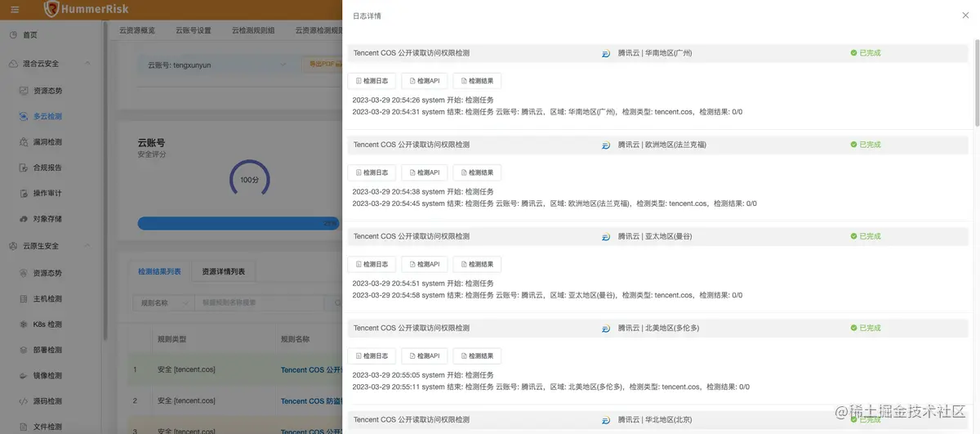Screen dimensions: 980x434
Task: Click the 漏洞检测 sidebar icon
Action: (x=24, y=142)
